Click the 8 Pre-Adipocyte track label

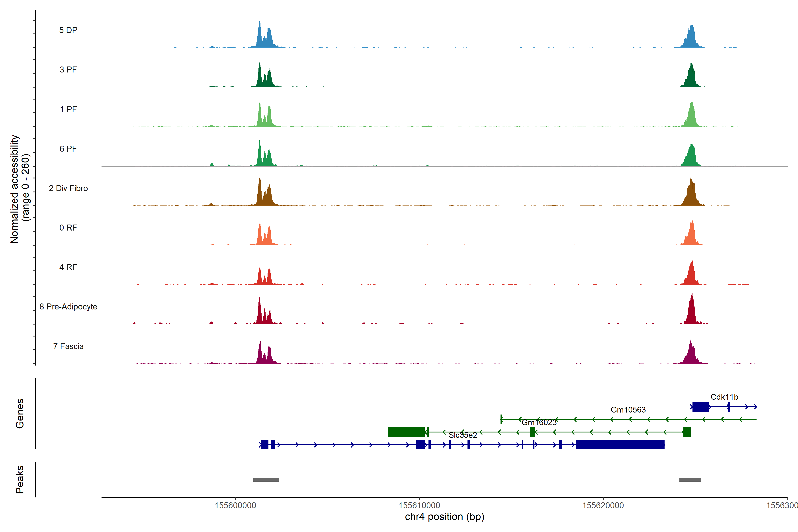[68, 306]
